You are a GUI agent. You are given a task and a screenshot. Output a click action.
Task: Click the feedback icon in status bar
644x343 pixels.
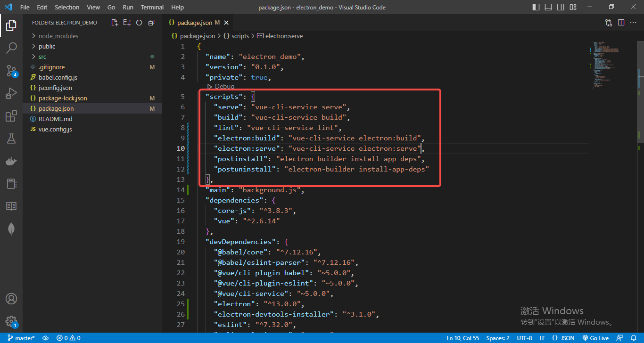(619, 338)
